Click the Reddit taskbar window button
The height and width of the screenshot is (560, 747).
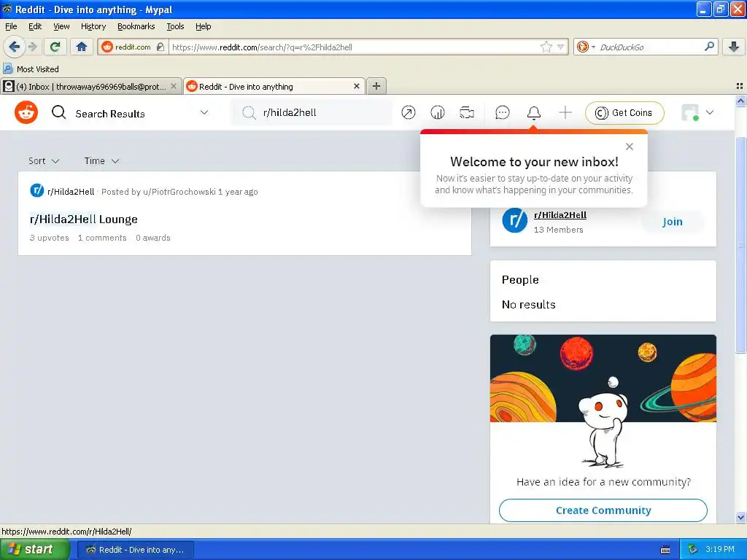(136, 550)
